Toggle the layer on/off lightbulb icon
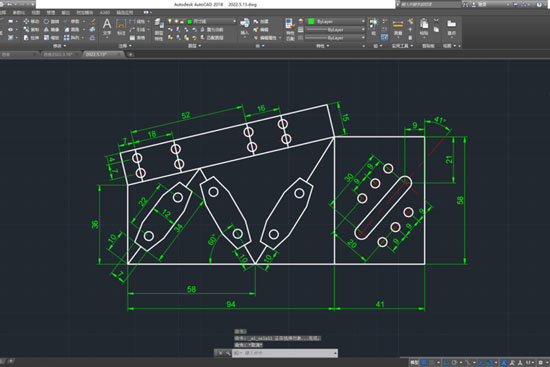 pyautogui.click(x=170, y=21)
